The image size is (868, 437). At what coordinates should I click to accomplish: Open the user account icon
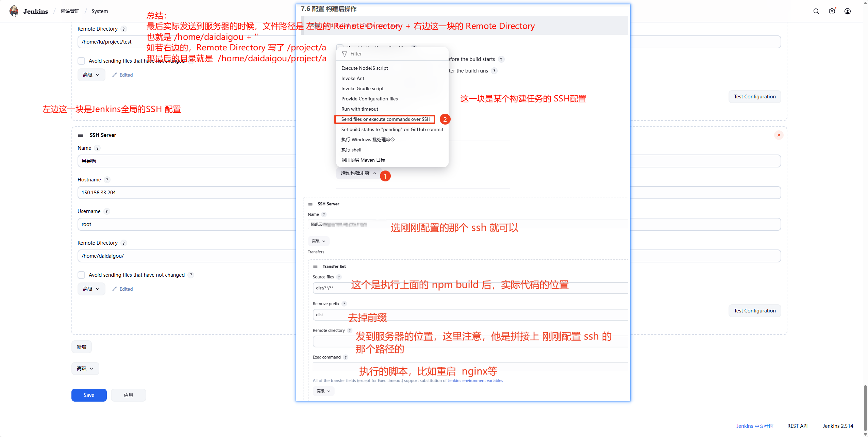(847, 11)
